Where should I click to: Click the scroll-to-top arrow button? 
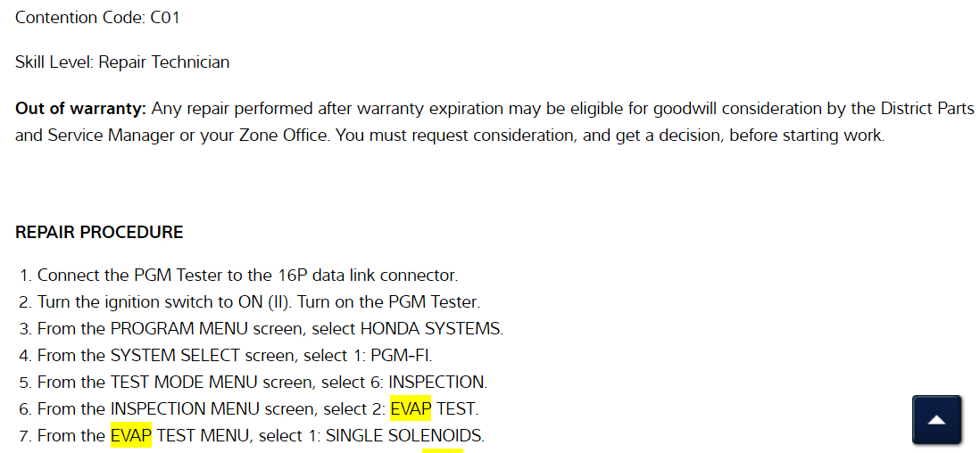[x=936, y=419]
